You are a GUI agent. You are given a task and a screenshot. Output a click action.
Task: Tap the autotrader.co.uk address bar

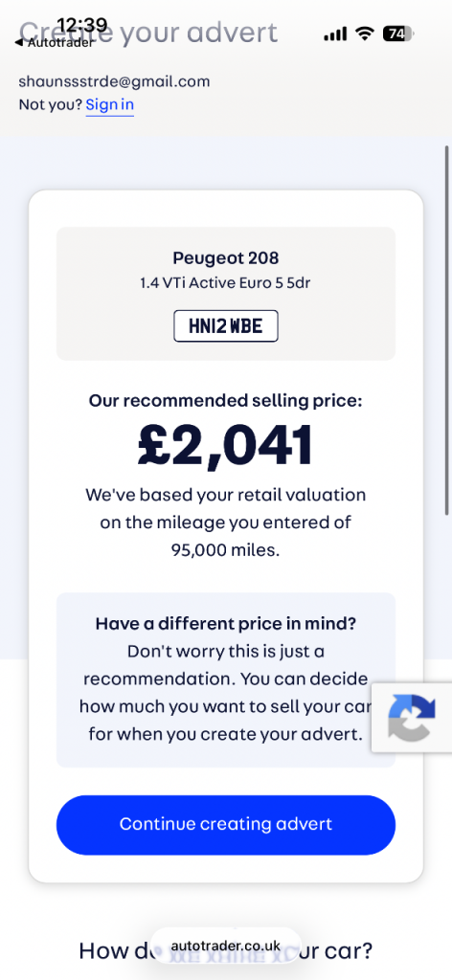pyautogui.click(x=226, y=947)
